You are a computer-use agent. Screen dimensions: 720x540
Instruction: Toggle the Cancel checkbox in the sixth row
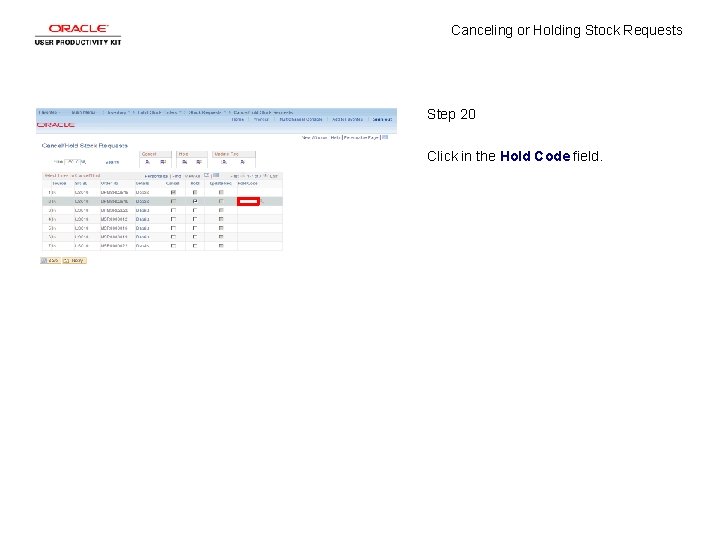point(173,237)
